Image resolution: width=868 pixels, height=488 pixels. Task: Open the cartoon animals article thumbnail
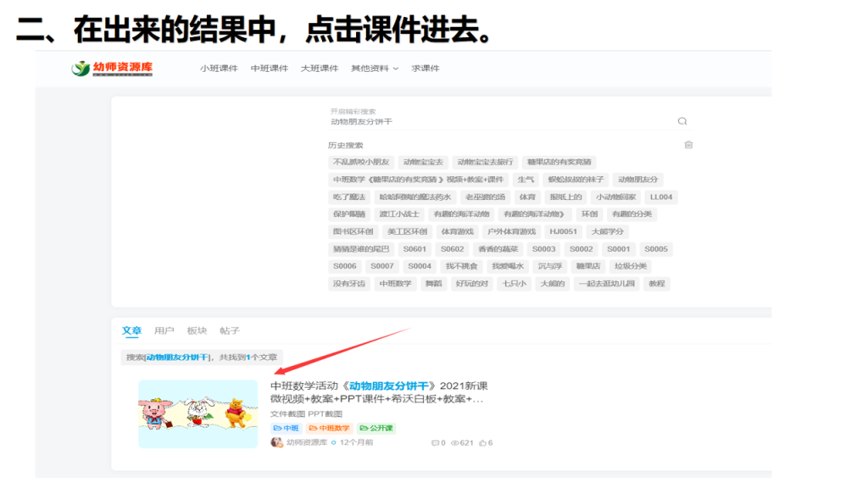[198, 413]
